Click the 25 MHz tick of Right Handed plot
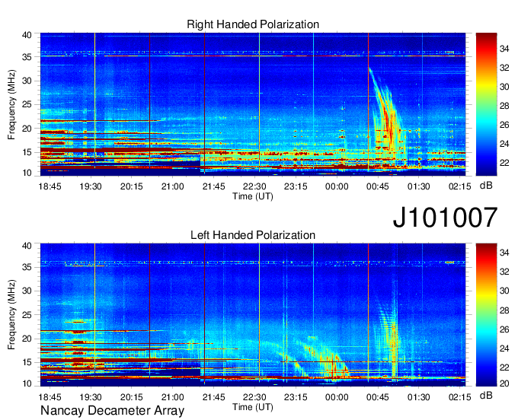Image resolution: width=518 pixels, height=420 pixels. coord(27,104)
